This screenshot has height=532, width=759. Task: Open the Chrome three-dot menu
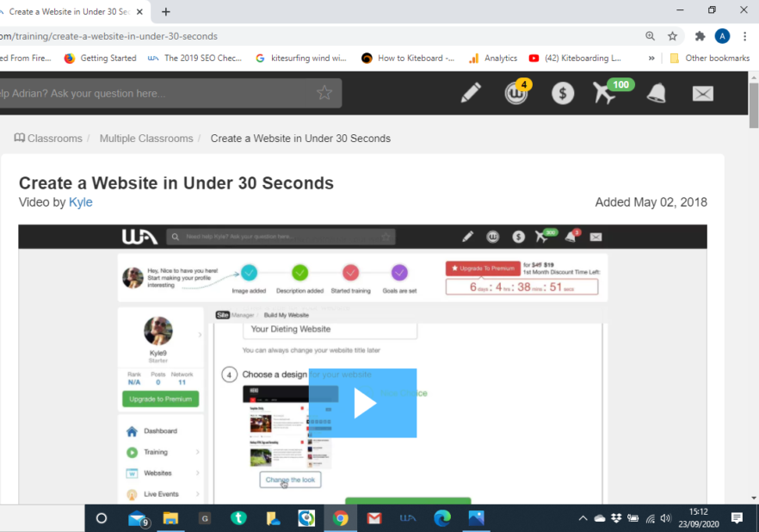[745, 36]
